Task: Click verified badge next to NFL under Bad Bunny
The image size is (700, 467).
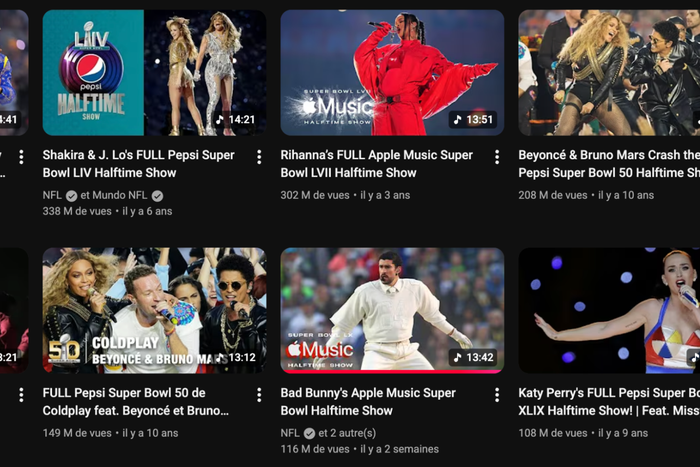Action: [x=309, y=434]
